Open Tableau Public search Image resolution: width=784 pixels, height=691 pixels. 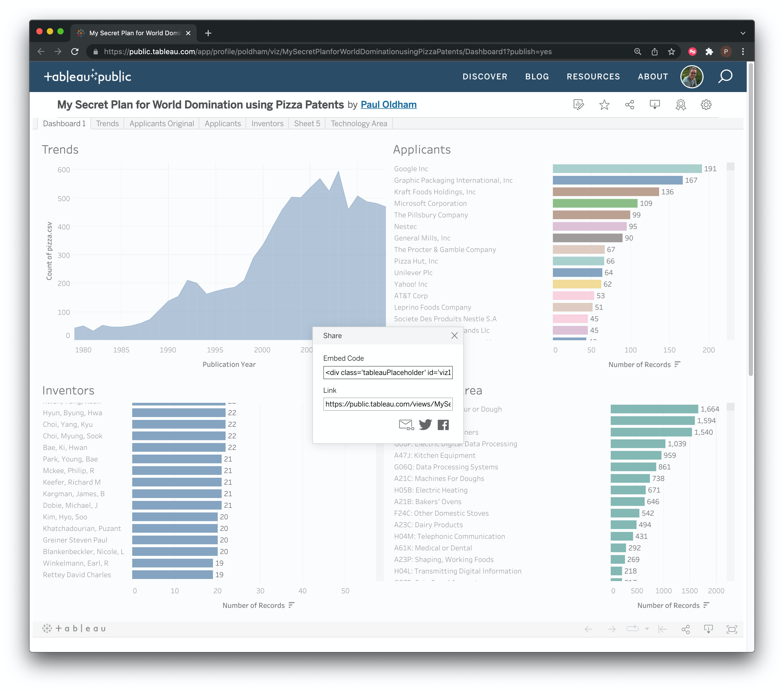point(725,76)
